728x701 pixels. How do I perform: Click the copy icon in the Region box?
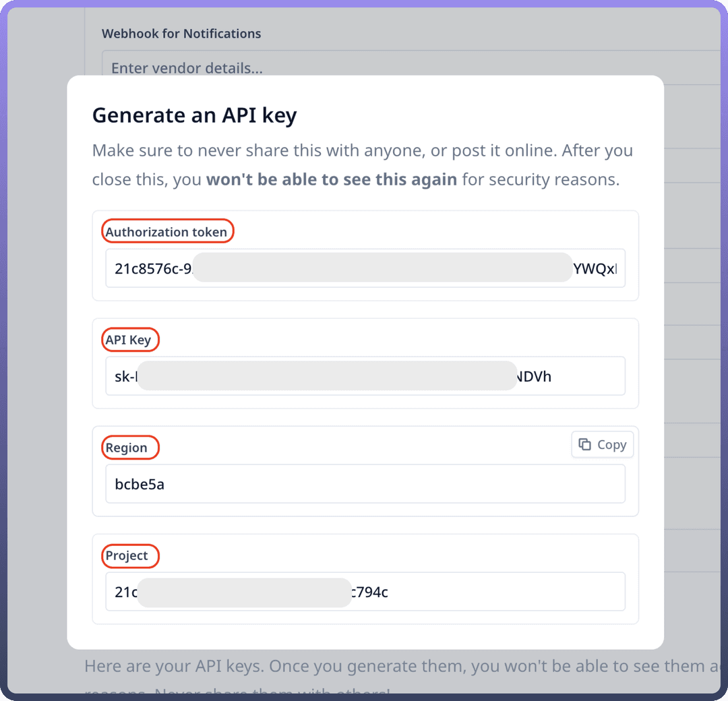coord(585,445)
